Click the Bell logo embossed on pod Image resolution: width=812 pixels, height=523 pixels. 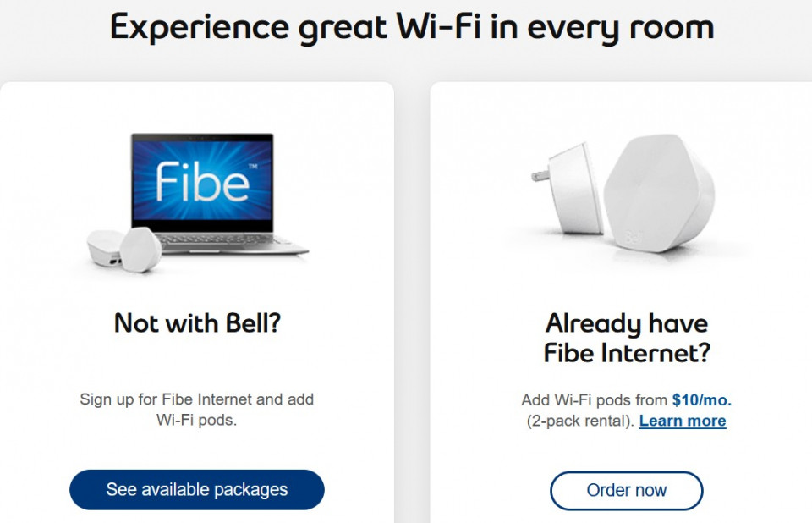pyautogui.click(x=631, y=238)
